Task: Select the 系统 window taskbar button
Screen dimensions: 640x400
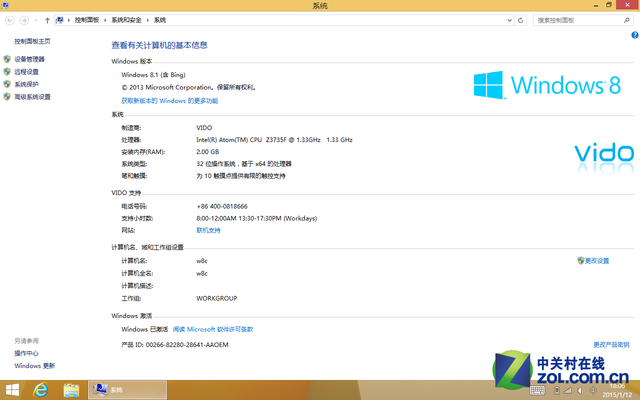Action: [127, 390]
